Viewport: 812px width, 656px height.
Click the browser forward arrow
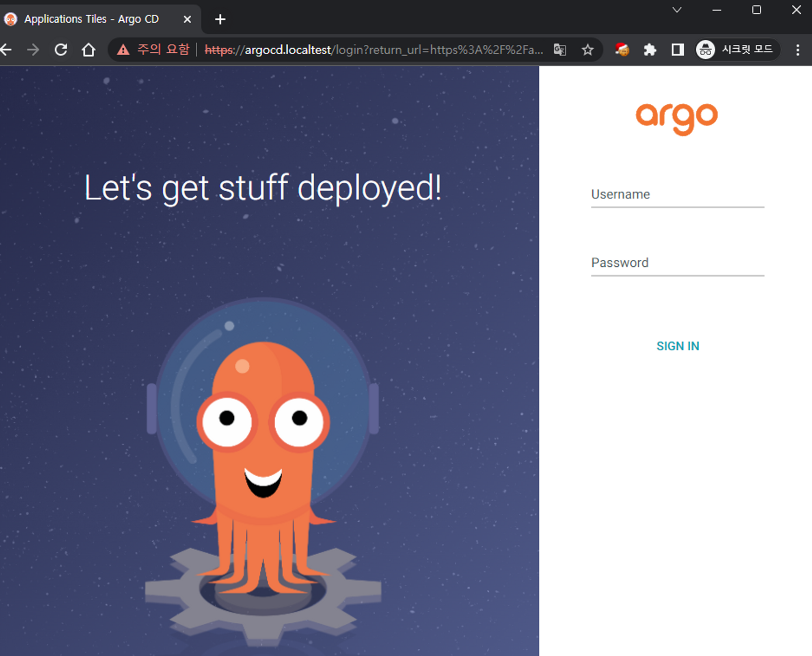(x=33, y=50)
